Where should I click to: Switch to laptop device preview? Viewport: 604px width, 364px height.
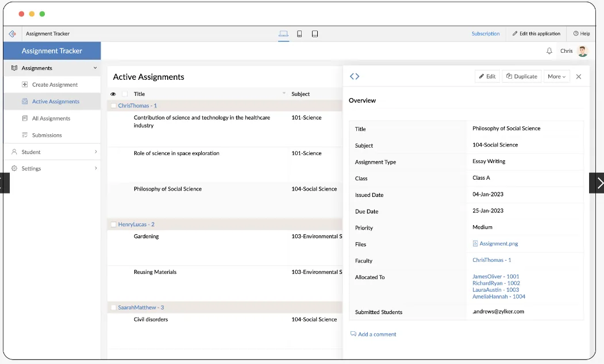pyautogui.click(x=283, y=34)
